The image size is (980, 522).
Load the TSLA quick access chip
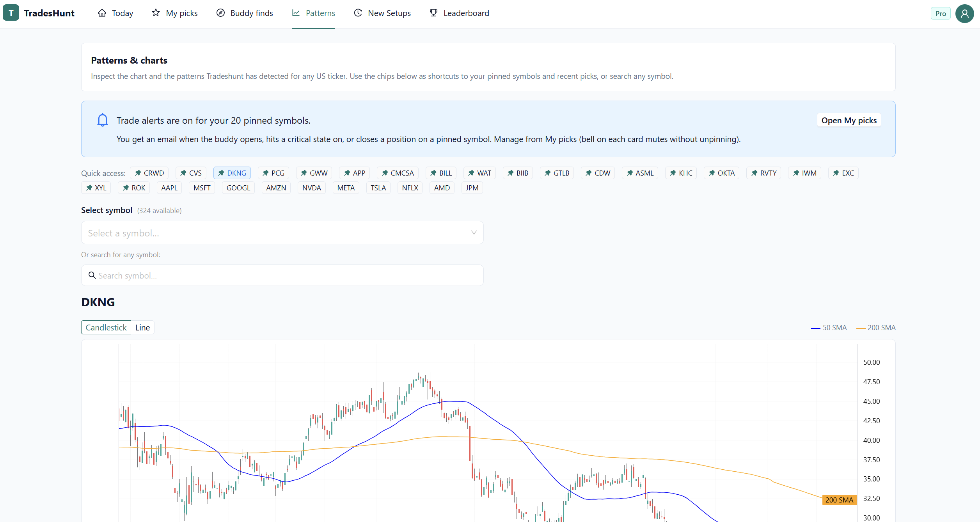click(378, 188)
